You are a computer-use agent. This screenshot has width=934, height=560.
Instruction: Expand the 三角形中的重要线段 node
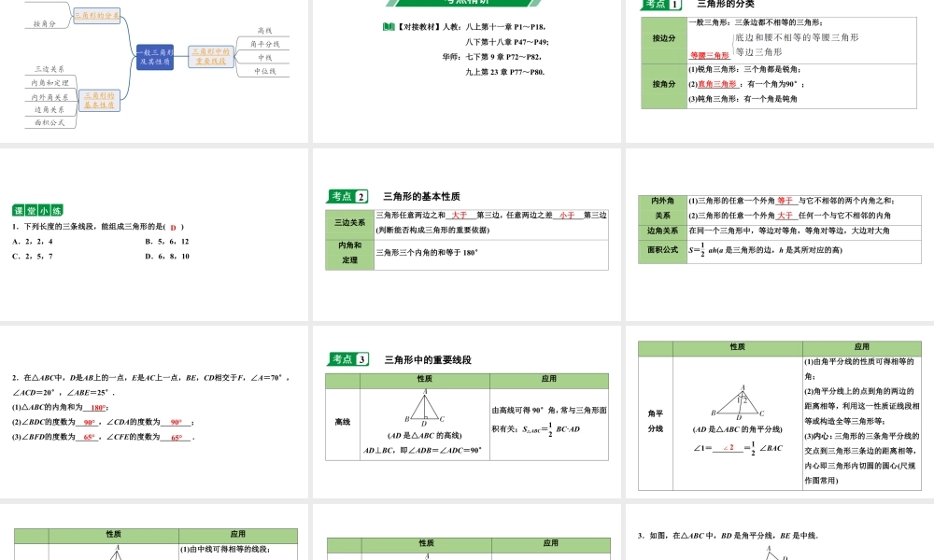click(211, 56)
